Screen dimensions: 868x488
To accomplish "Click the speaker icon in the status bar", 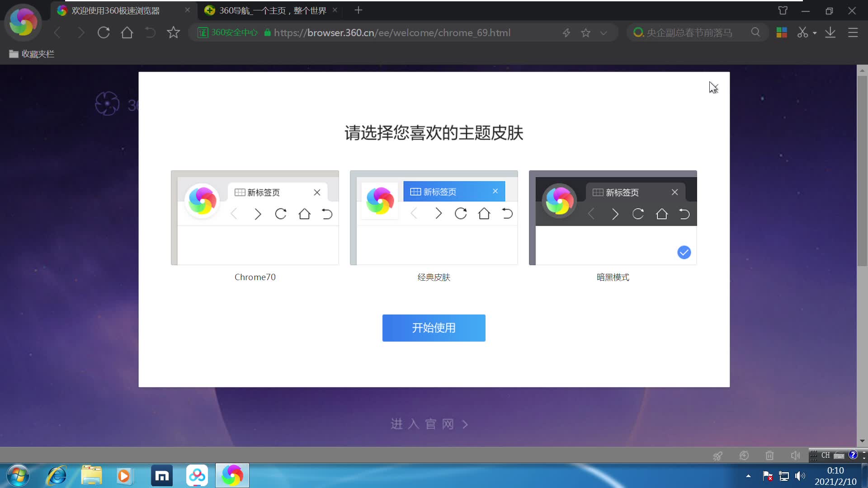I will point(796,455).
